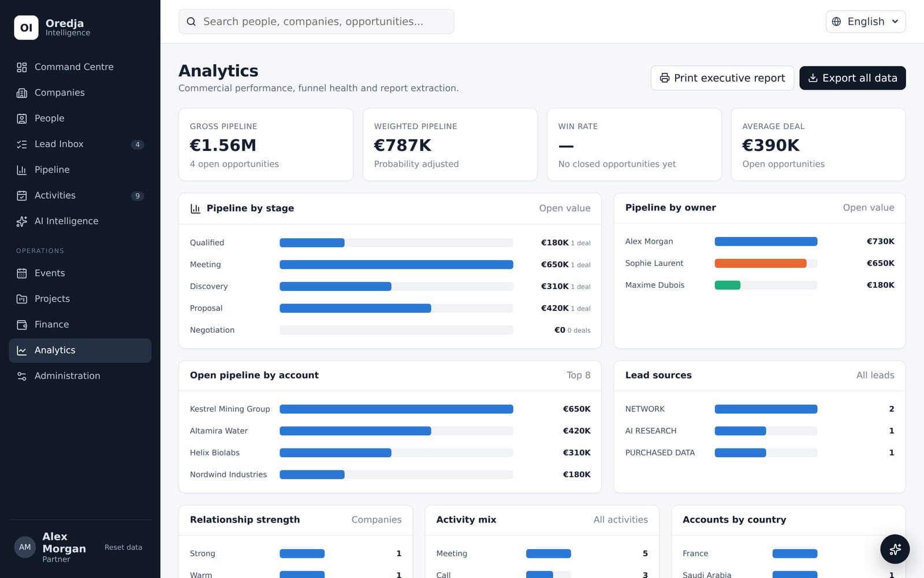Go to Command Centre in sidebar
Viewport: 924px width, 578px height.
[80, 67]
